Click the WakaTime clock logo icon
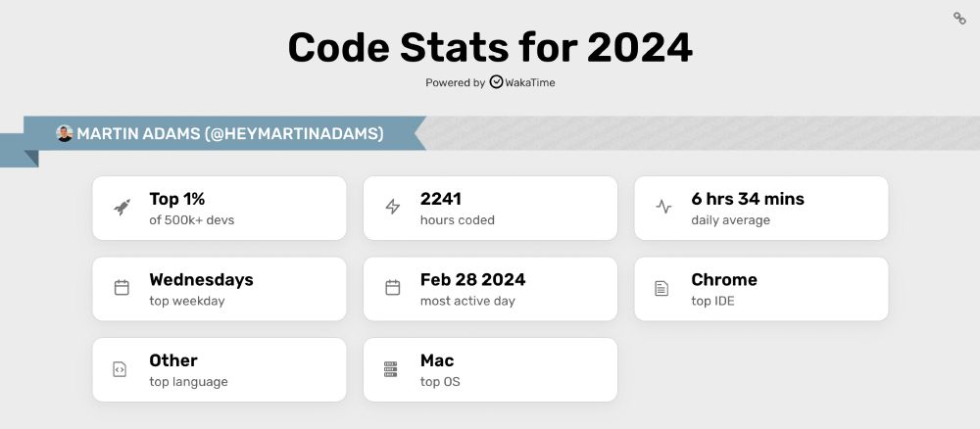980x429 pixels. [497, 82]
